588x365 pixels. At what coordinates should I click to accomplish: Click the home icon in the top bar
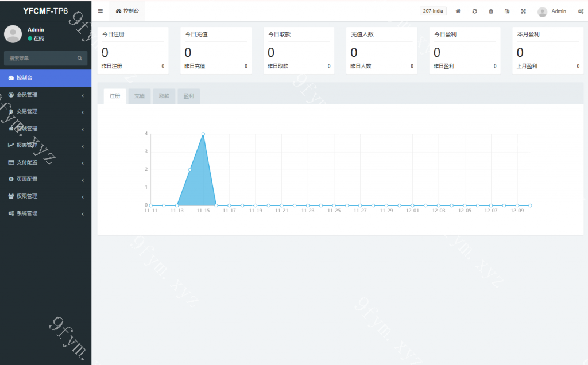coord(458,11)
